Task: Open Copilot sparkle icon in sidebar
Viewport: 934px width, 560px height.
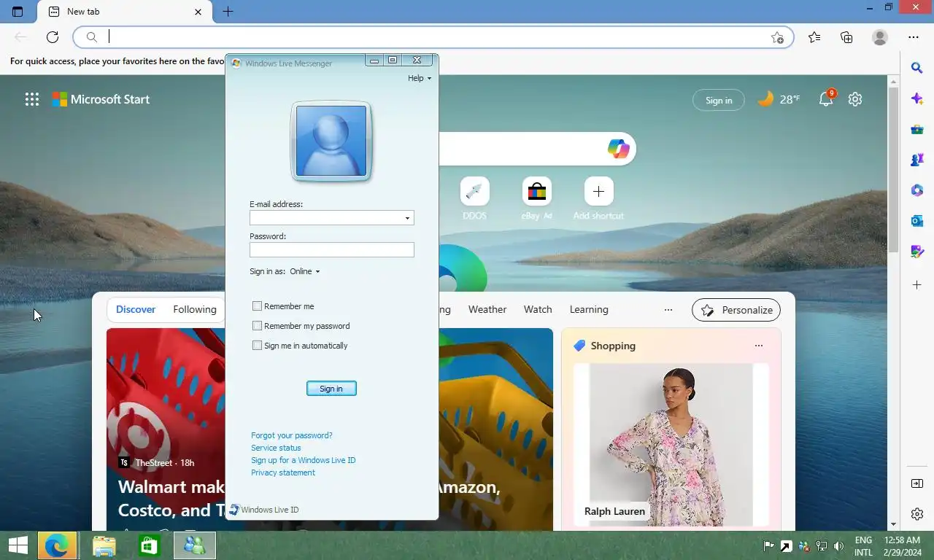Action: [917, 98]
